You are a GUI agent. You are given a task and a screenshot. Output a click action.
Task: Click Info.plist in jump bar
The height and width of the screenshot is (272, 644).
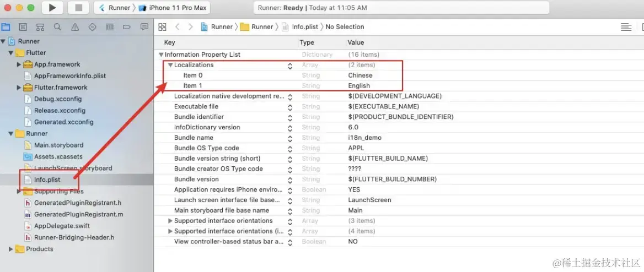pos(300,27)
